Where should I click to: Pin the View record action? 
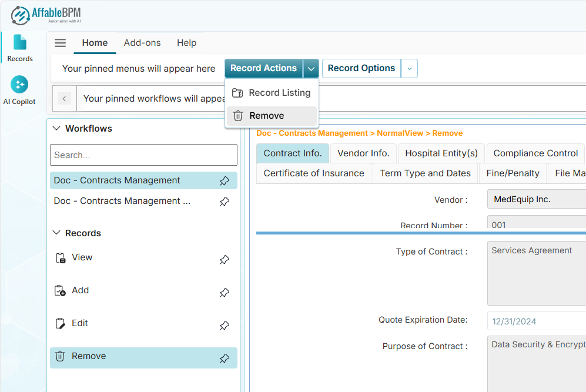coord(224,260)
